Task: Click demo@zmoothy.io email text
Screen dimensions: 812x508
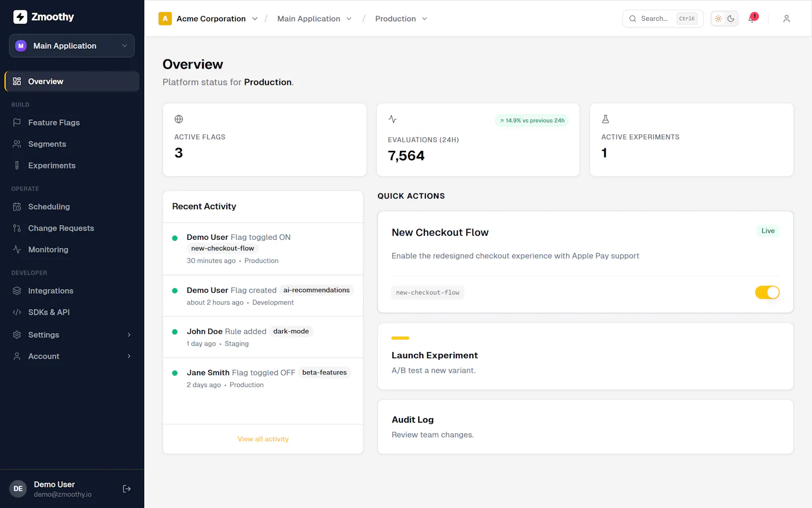Action: tap(63, 494)
